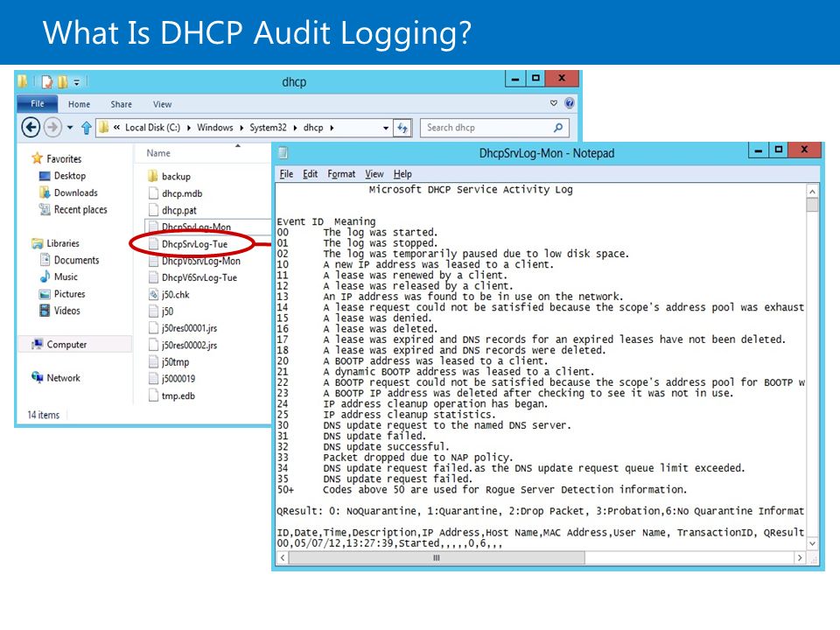
Task: Open the View ribbon tab in Explorer
Action: tap(163, 104)
